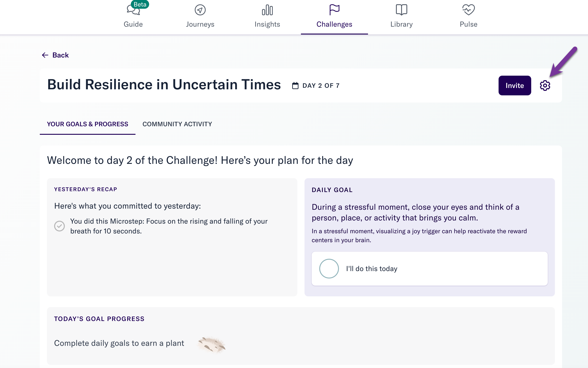Open Insights bar chart icon
The image size is (588, 368).
267,10
